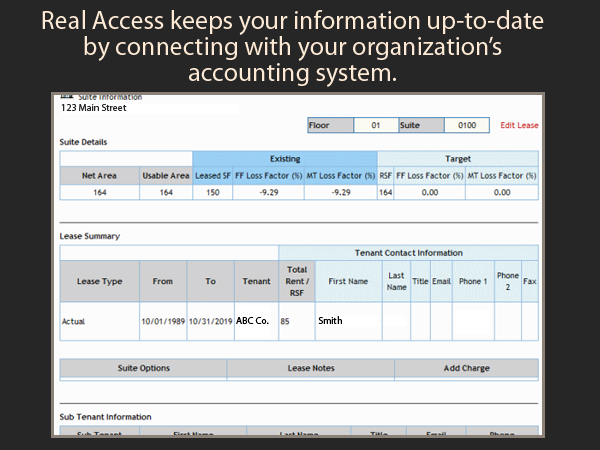The width and height of the screenshot is (600, 450).
Task: Select the To date 10/31/2019
Action: point(210,321)
